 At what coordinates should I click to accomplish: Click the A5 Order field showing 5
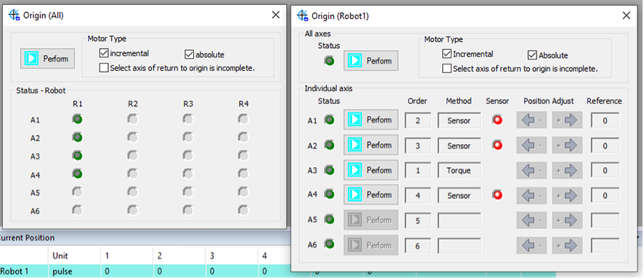pyautogui.click(x=418, y=221)
